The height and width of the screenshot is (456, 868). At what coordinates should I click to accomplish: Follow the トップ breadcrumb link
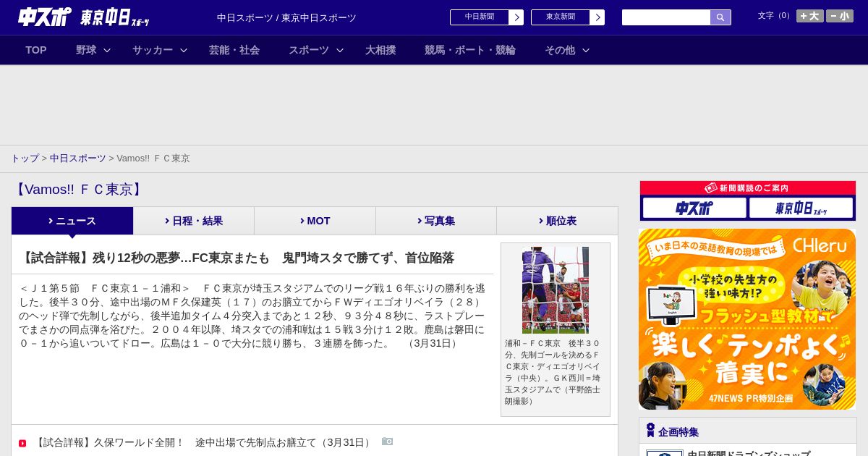point(25,159)
